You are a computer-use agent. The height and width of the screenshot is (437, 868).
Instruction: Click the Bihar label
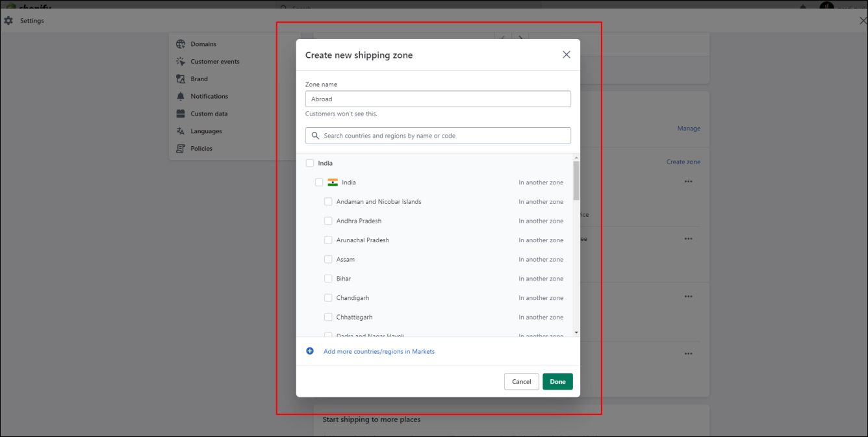pyautogui.click(x=344, y=279)
